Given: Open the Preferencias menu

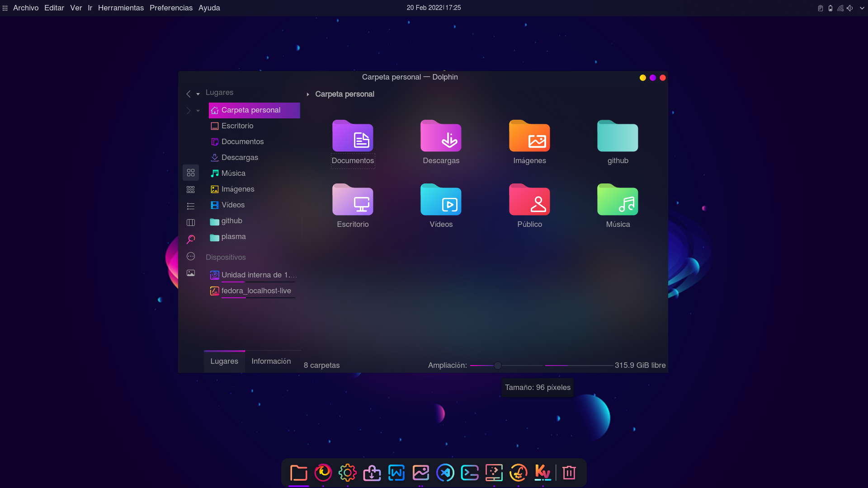Looking at the screenshot, I should [x=171, y=8].
